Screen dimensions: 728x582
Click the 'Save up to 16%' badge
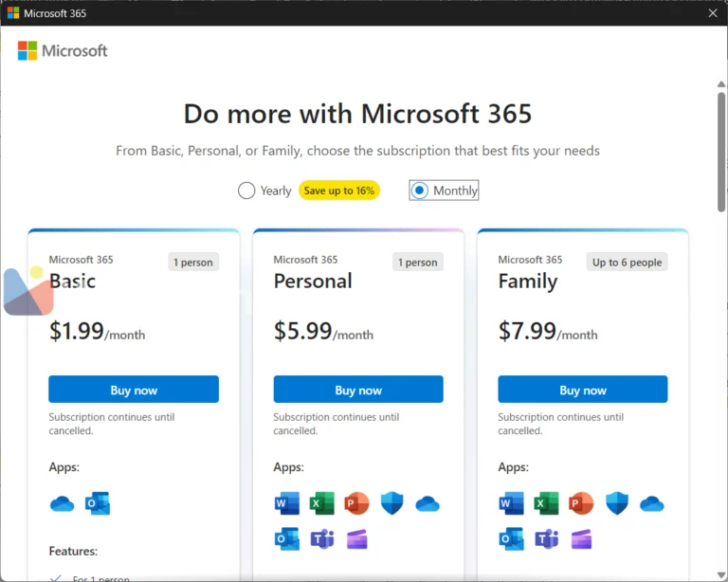[x=339, y=191]
